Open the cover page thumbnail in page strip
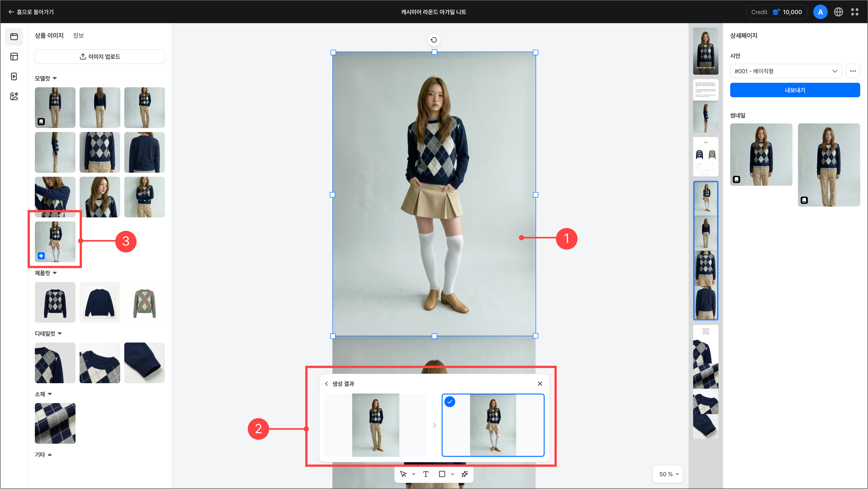The image size is (868, 489). point(706,51)
